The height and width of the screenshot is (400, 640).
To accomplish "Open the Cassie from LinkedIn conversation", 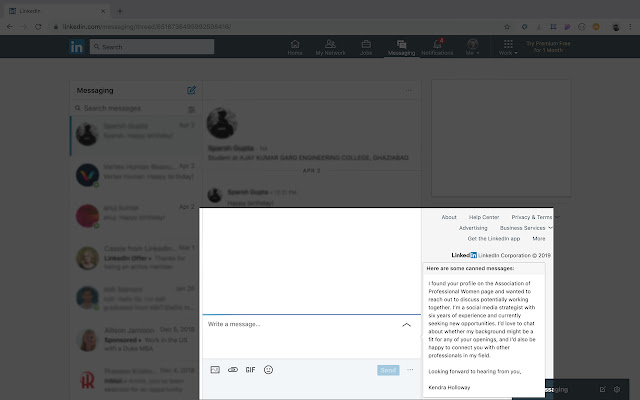I will click(136, 258).
